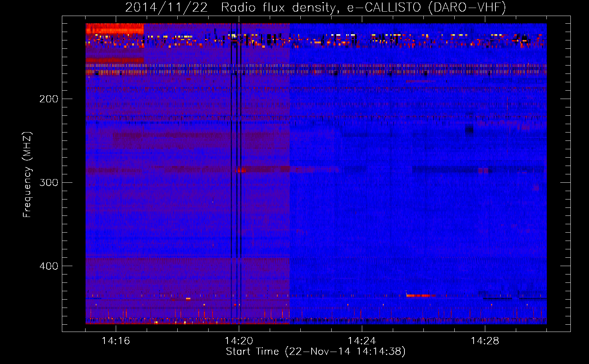Click the date 2014/11/22 in the title

click(x=166, y=7)
